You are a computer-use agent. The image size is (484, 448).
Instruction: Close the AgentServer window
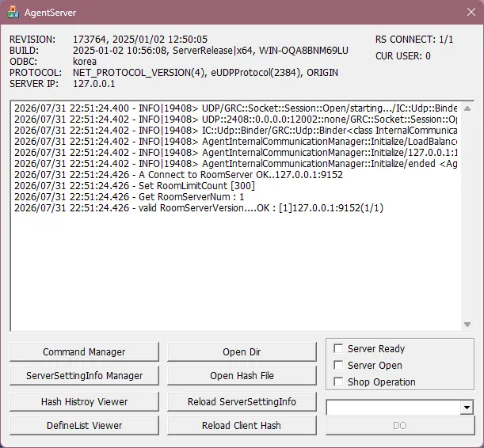point(471,12)
